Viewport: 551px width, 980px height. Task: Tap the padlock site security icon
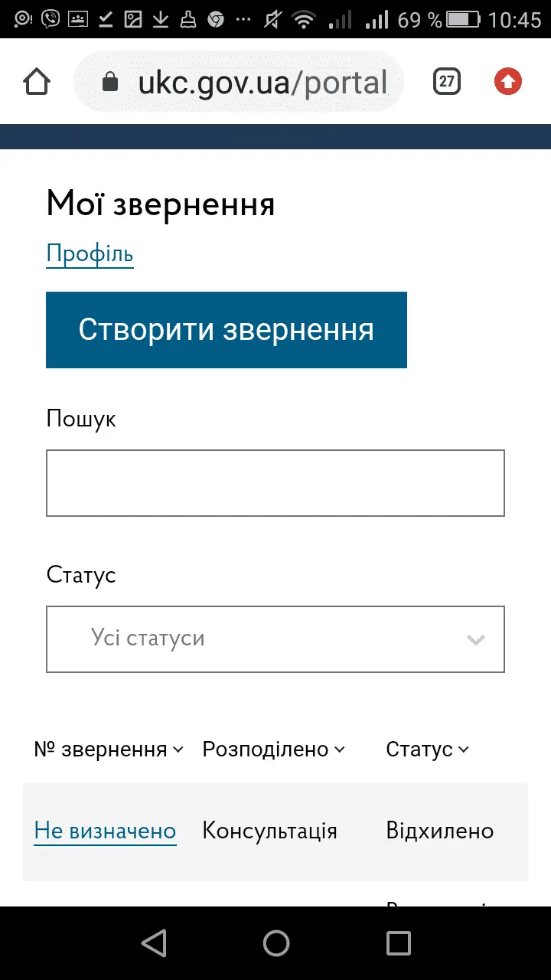pyautogui.click(x=111, y=82)
